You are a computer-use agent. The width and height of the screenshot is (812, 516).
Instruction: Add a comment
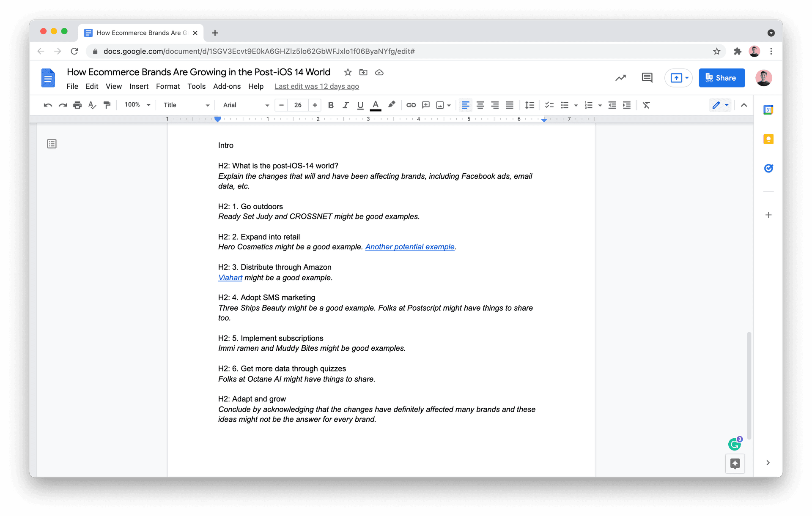click(x=426, y=105)
